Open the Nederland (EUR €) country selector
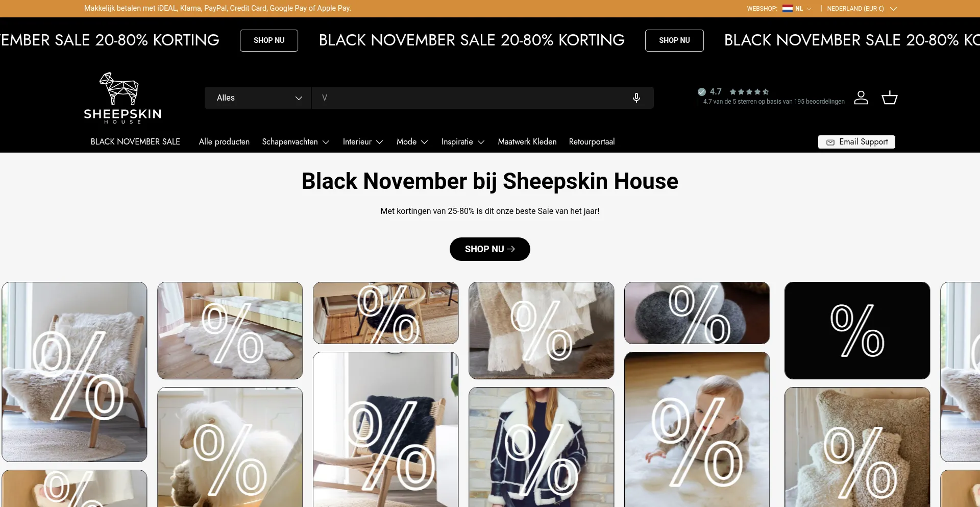The height and width of the screenshot is (507, 980). (x=862, y=9)
